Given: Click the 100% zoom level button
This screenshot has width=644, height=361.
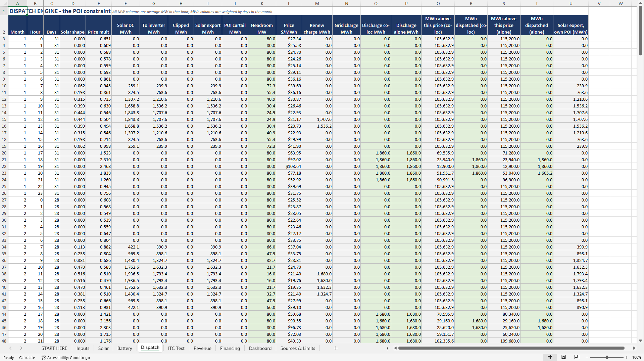Looking at the screenshot, I should pos(637,357).
